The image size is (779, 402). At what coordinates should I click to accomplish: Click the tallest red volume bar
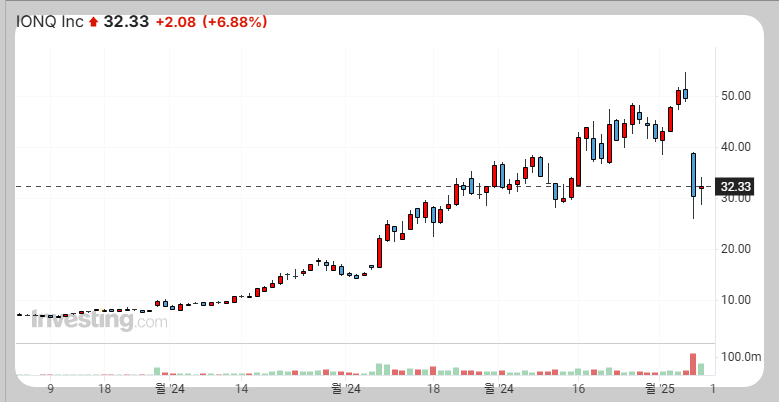[x=693, y=364]
